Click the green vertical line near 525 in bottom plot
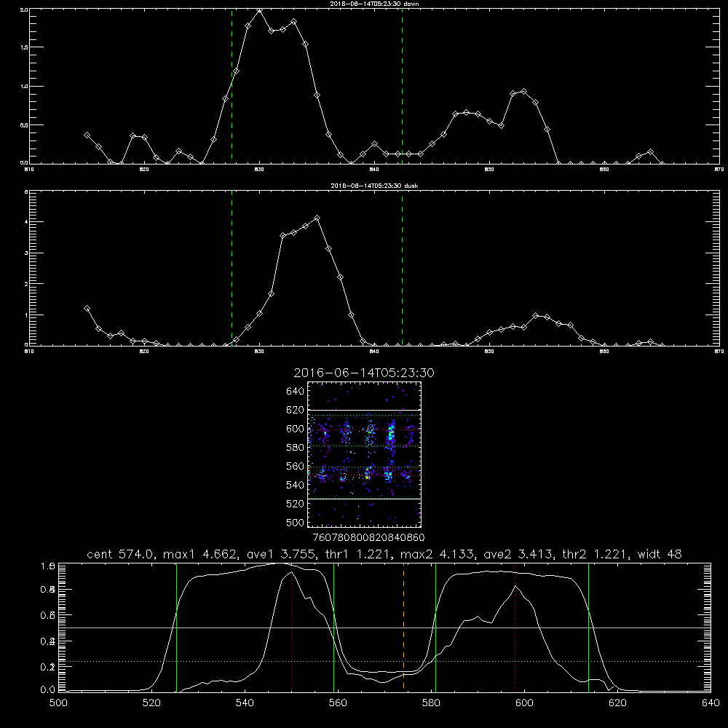This screenshot has width=728, height=728. (x=176, y=627)
